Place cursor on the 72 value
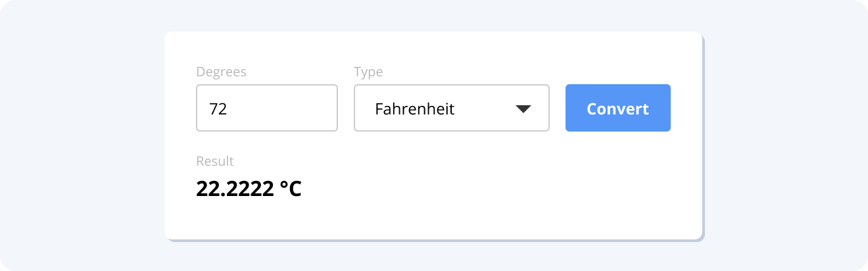This screenshot has width=868, height=271. [x=218, y=109]
